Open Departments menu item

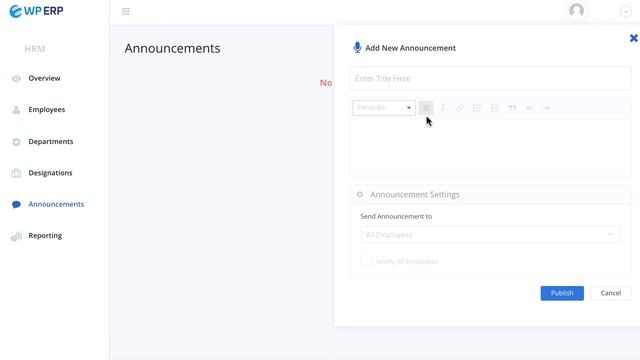point(51,141)
